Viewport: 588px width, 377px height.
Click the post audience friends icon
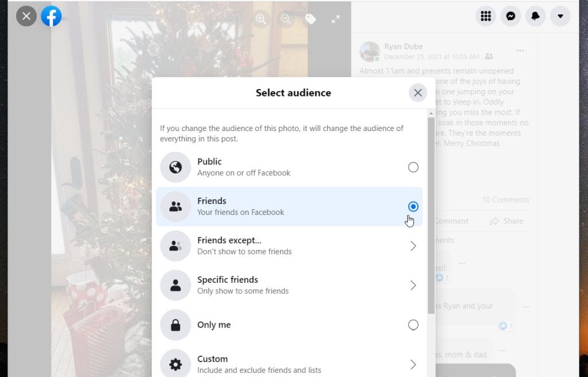(x=489, y=57)
